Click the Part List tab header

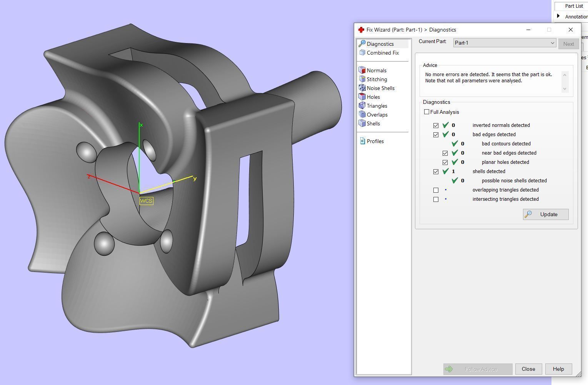(x=574, y=6)
